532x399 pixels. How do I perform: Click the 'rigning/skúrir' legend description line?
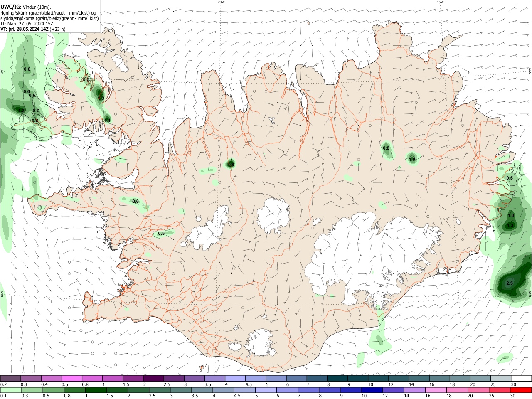pyautogui.click(x=48, y=12)
